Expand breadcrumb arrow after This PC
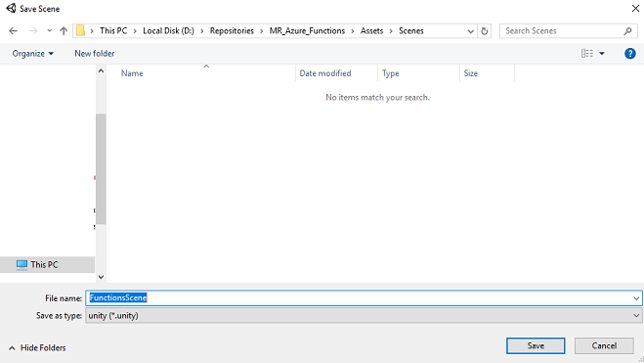Viewport: 644px width, 363px height. pyautogui.click(x=135, y=31)
